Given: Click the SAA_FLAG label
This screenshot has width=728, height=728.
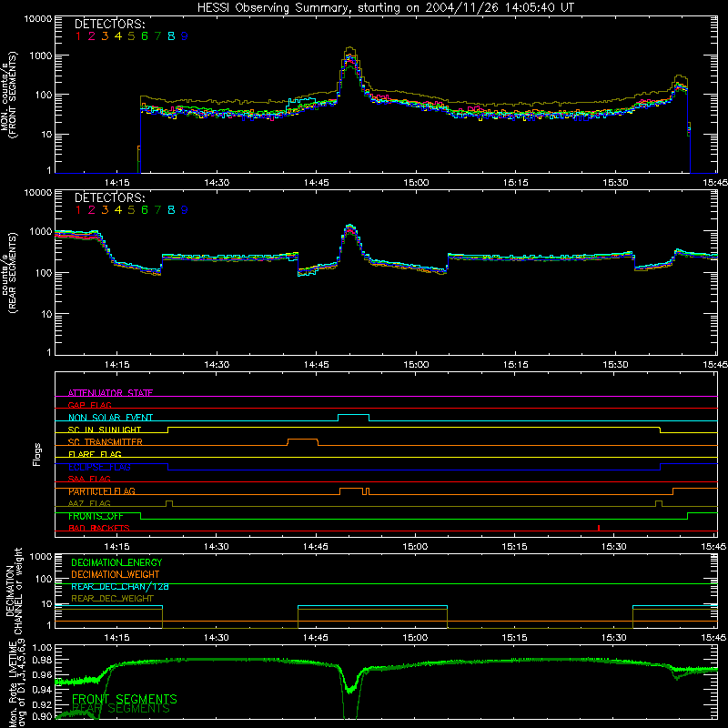Looking at the screenshot, I should coord(89,480).
